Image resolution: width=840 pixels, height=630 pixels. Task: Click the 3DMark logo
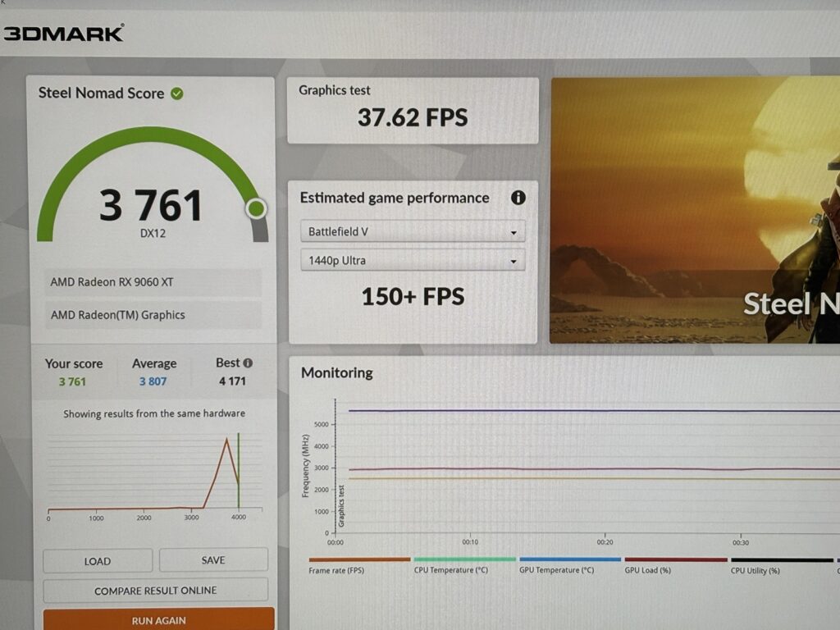pyautogui.click(x=63, y=34)
